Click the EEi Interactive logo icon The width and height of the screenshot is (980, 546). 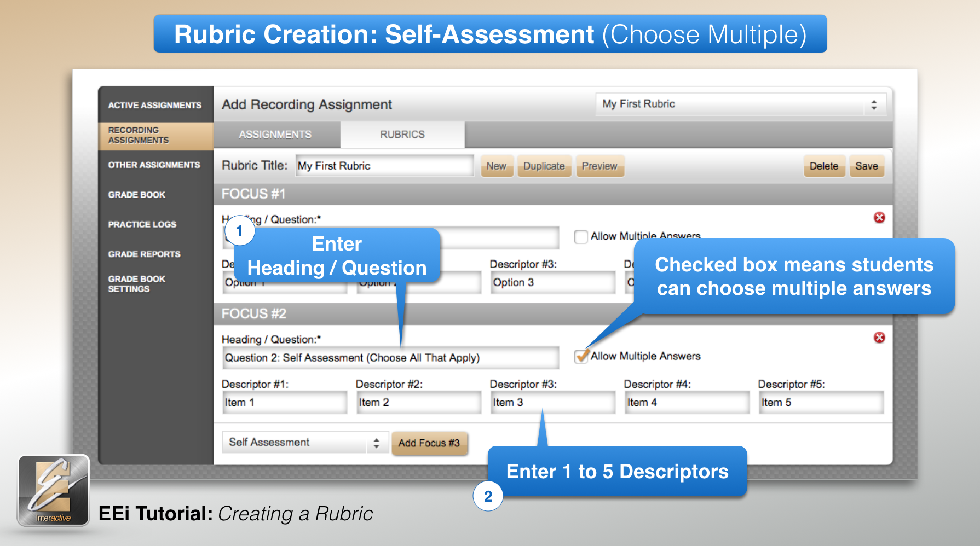[54, 490]
